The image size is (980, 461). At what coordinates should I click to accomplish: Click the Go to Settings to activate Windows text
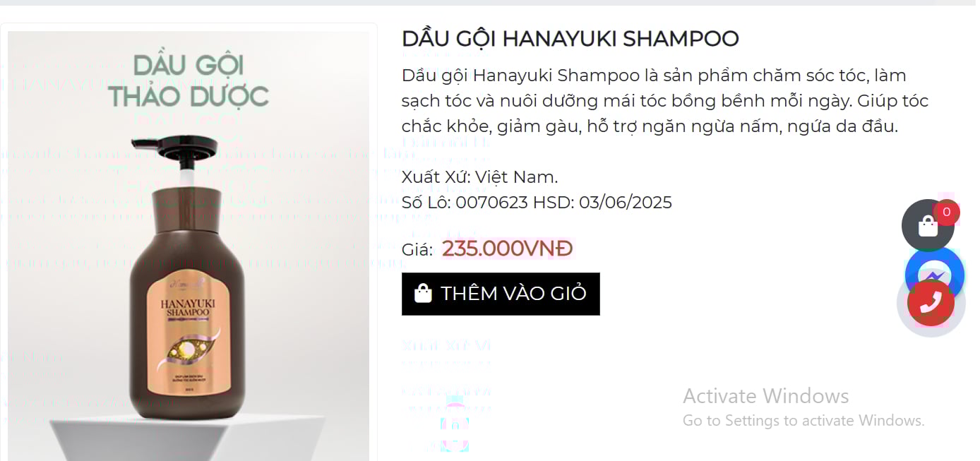[803, 421]
